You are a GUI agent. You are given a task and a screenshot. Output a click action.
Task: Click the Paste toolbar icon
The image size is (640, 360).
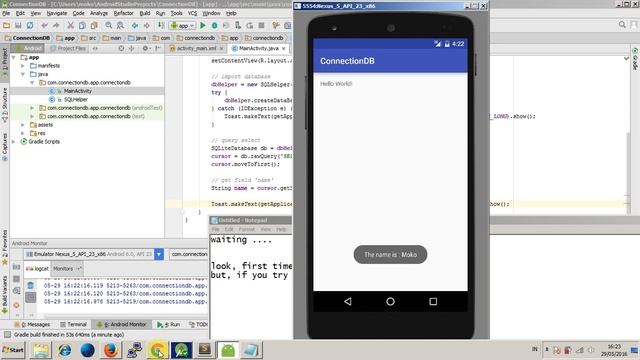[x=94, y=25]
